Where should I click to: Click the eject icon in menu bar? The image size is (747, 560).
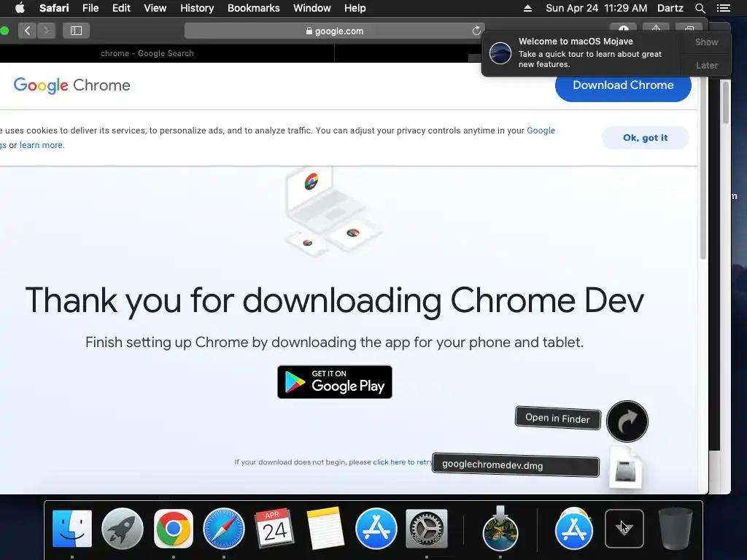tap(527, 8)
